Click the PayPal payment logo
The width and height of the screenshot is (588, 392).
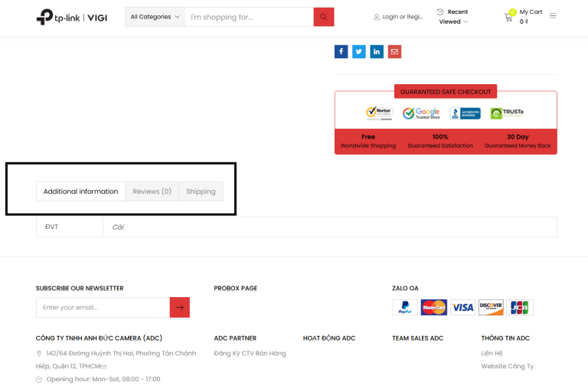tap(405, 307)
